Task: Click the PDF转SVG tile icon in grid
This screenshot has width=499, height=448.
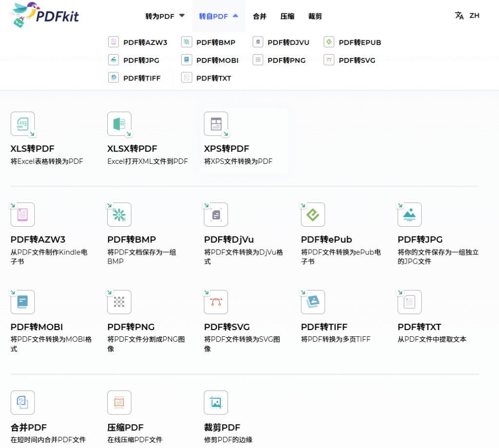Action: (216, 302)
